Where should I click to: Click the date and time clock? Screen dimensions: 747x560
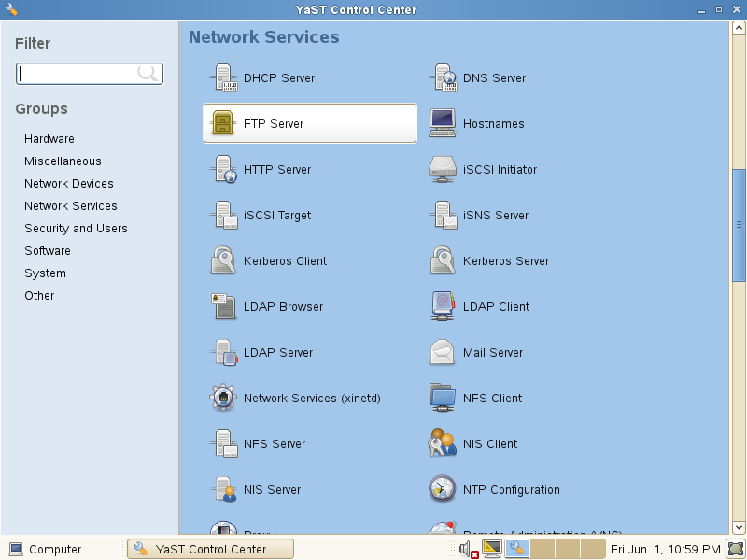click(x=666, y=549)
